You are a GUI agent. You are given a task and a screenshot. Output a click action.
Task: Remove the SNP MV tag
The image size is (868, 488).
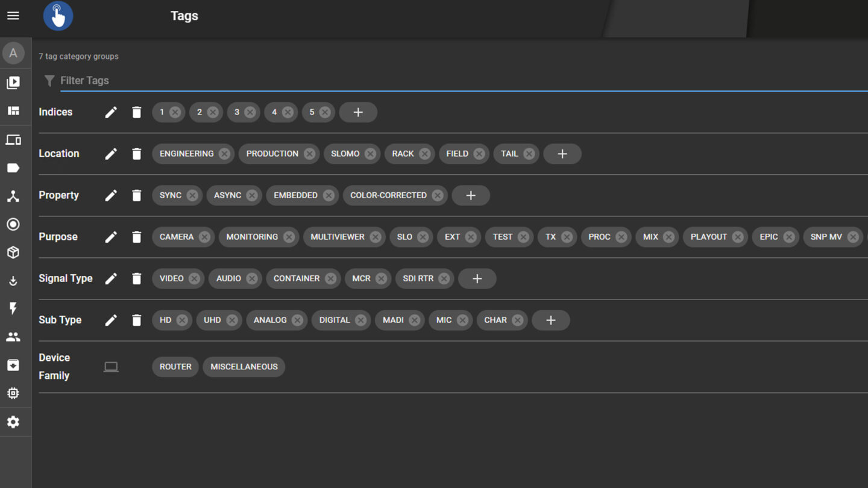853,237
